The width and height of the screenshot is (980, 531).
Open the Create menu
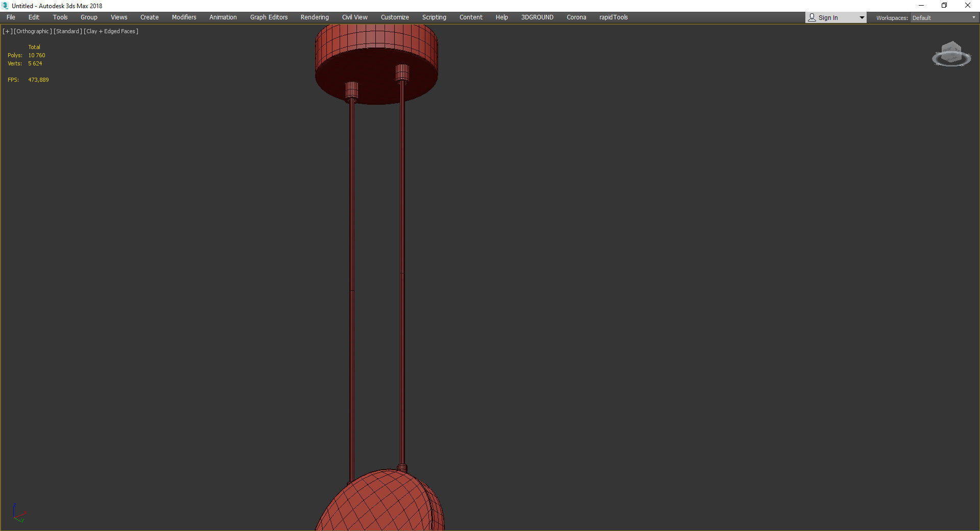click(x=150, y=17)
